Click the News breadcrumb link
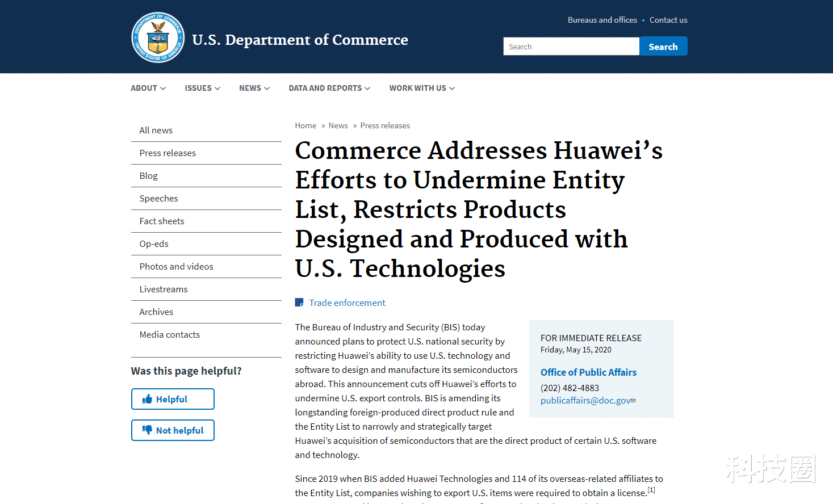This screenshot has width=833, height=504. click(338, 125)
